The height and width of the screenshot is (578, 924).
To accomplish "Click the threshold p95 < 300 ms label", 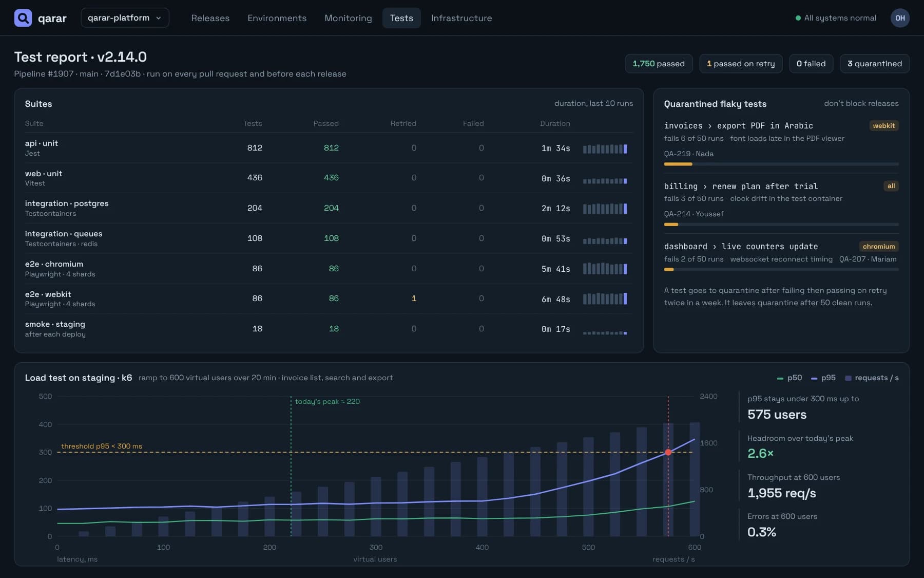I will 102,446.
